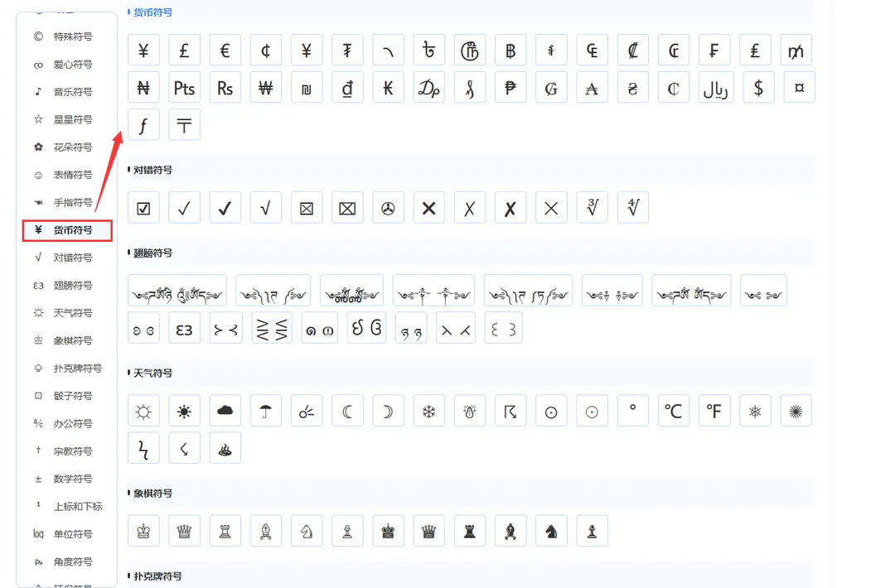Go to 宗教符号 sidebar category
895x588 pixels.
pyautogui.click(x=66, y=451)
